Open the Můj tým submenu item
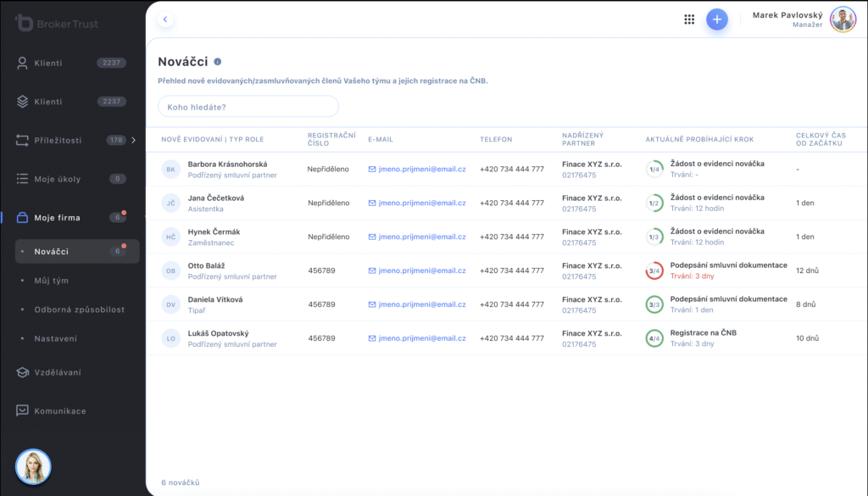 52,281
